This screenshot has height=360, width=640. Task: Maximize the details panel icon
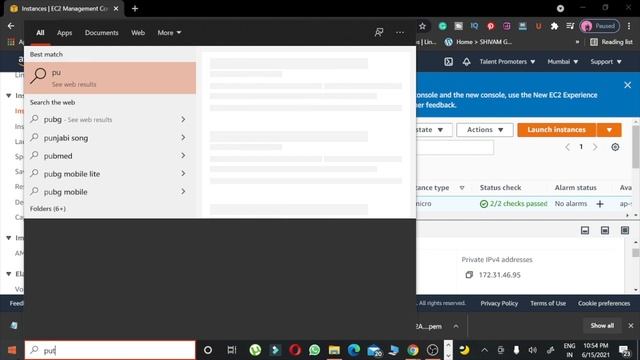625,231
